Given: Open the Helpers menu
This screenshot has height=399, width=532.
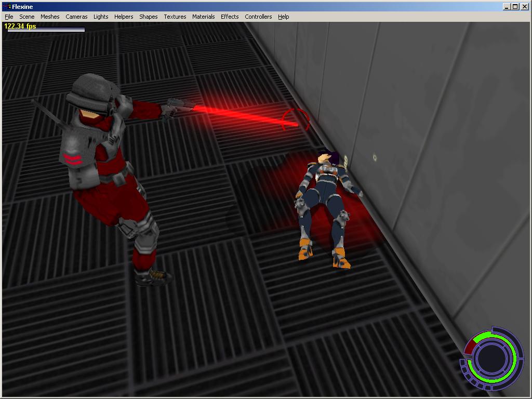Looking at the screenshot, I should [x=124, y=17].
